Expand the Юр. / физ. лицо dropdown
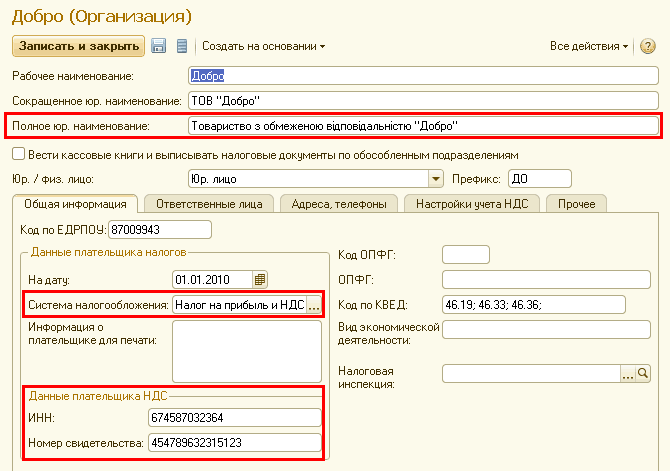 pyautogui.click(x=435, y=179)
